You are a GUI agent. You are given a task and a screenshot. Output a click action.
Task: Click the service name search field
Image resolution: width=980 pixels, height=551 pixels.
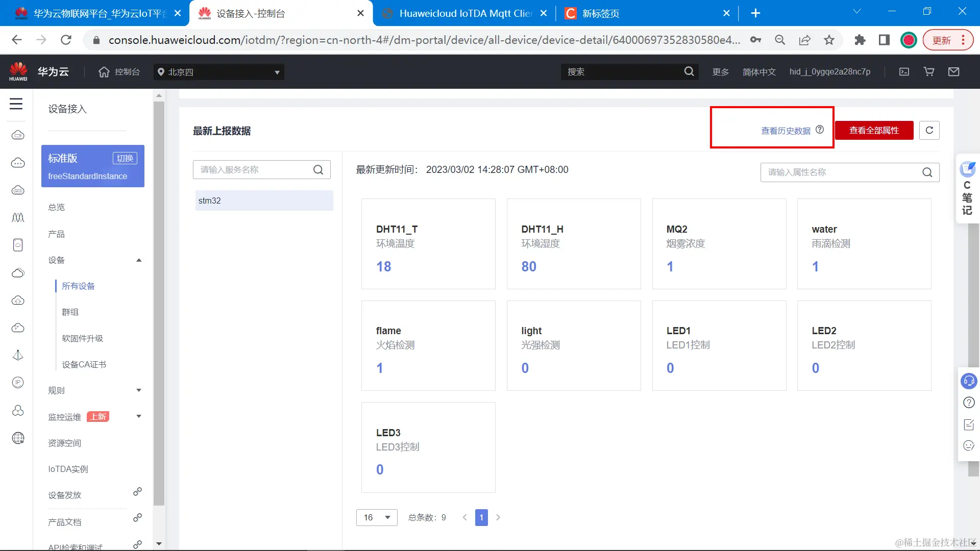261,170
